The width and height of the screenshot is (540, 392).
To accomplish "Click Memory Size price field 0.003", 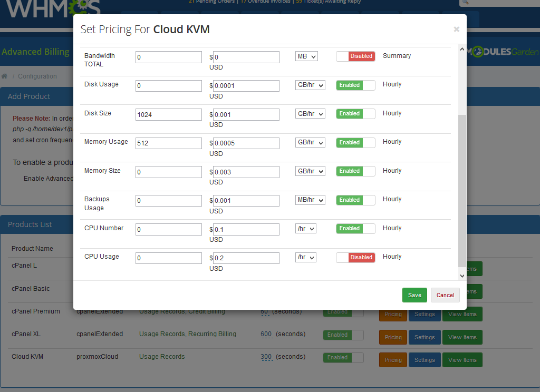I will pos(246,172).
